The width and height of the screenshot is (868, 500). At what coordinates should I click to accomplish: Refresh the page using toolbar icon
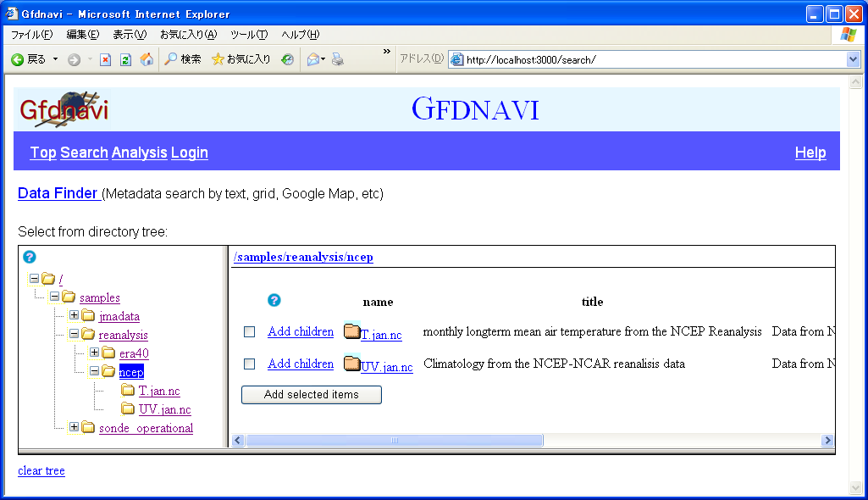(x=125, y=60)
